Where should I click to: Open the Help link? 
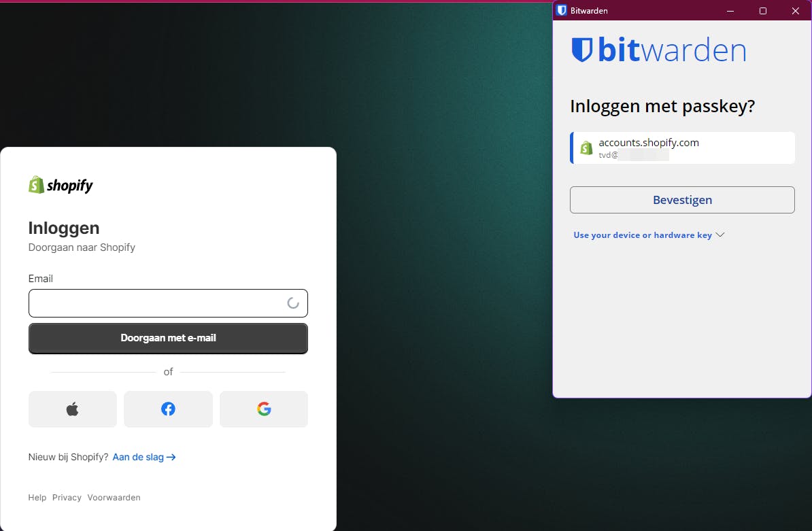pos(37,497)
